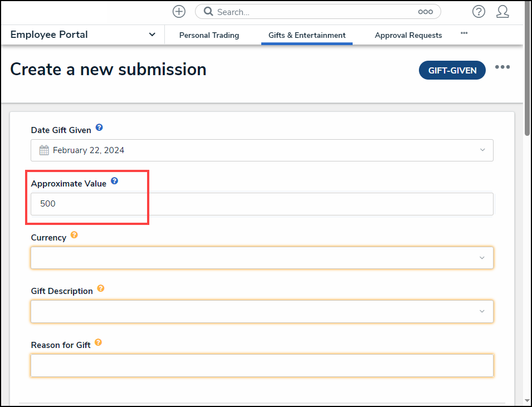Show more navigation tabs via ellipsis
Viewport: 532px width, 407px height.
point(464,33)
